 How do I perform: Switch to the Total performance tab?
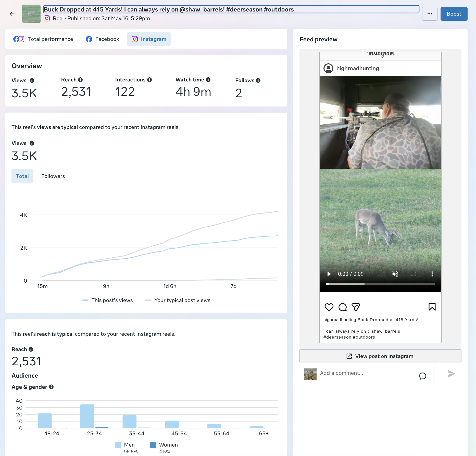[43, 39]
